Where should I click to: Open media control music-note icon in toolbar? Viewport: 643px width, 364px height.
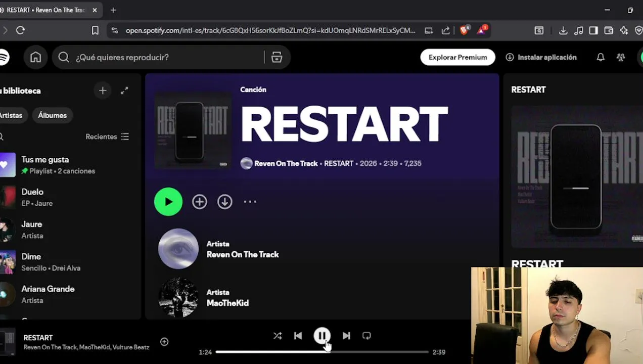click(x=579, y=30)
